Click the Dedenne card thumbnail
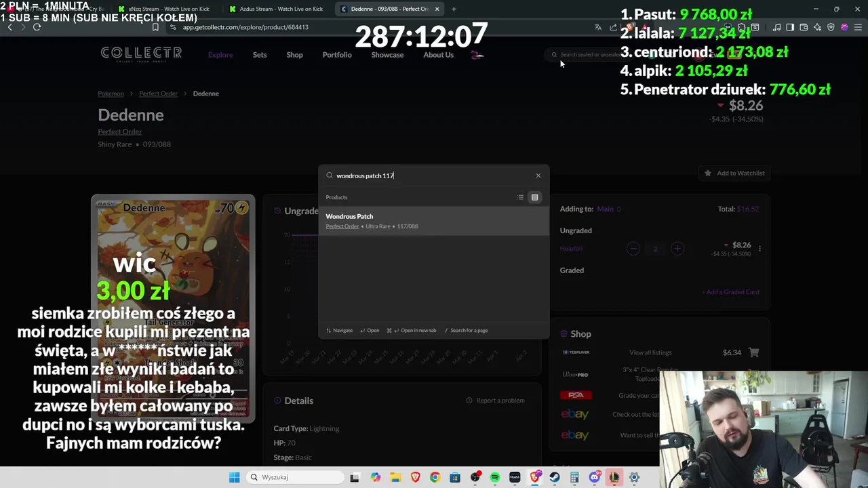 173,308
